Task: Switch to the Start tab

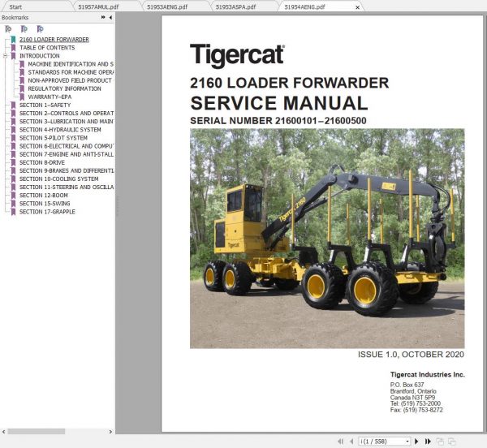Action: click(15, 6)
